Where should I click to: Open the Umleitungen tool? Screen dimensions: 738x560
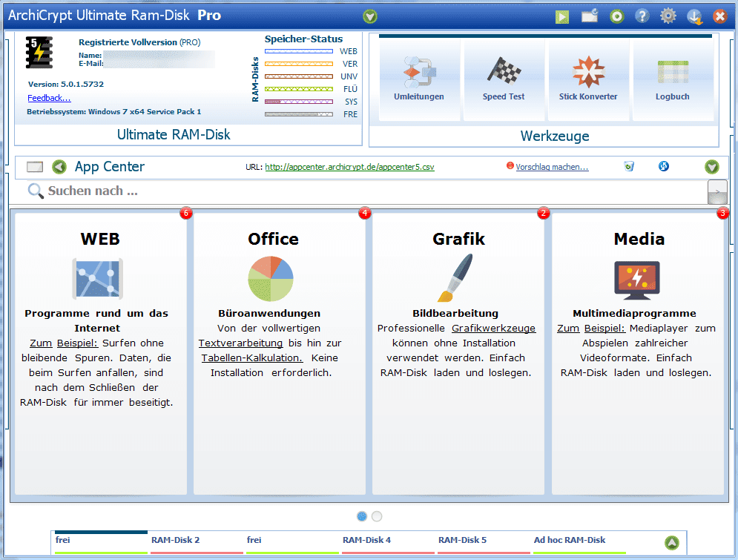[419, 79]
